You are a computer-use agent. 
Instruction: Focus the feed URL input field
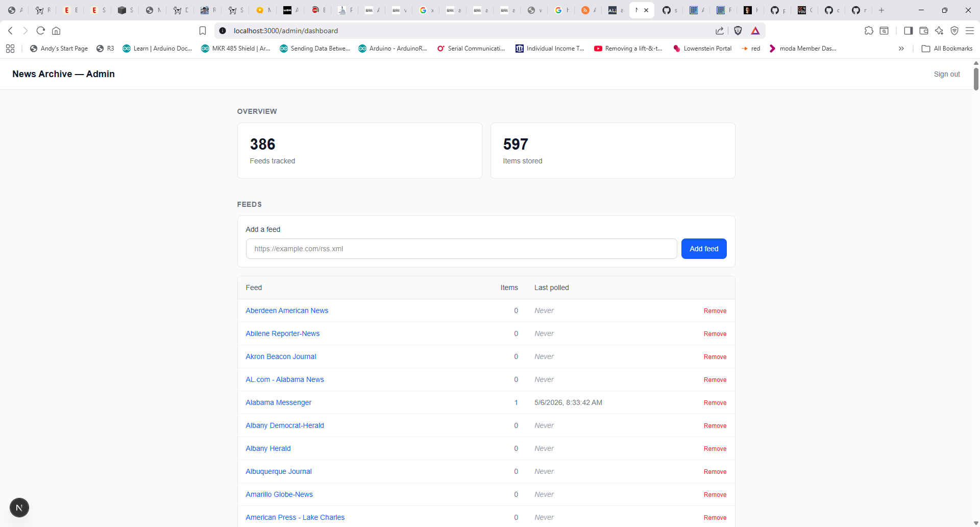(461, 249)
